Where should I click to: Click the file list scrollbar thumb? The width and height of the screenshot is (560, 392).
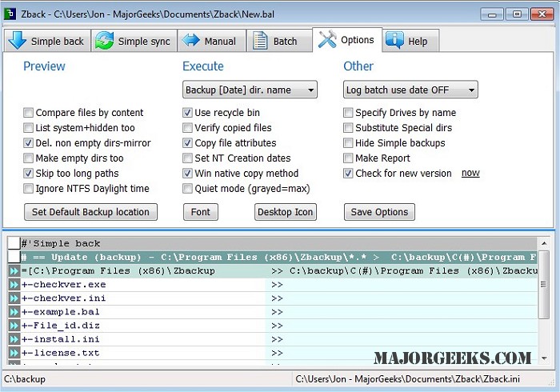click(x=544, y=285)
